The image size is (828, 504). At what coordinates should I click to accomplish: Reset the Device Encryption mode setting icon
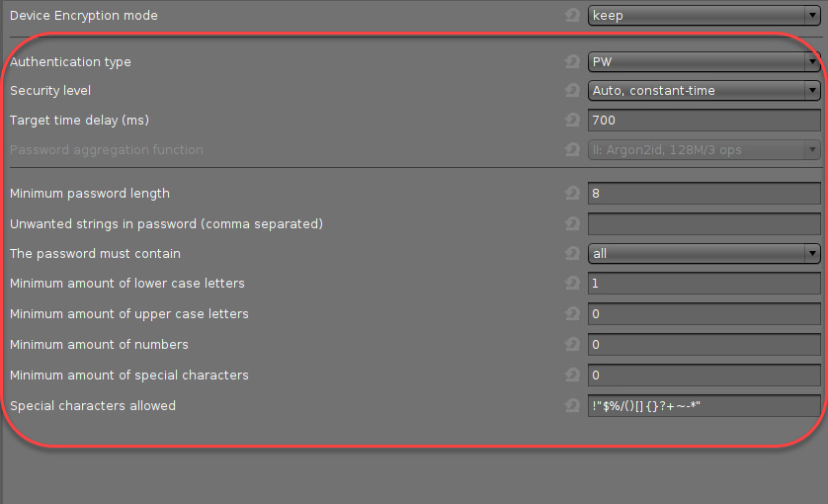pyautogui.click(x=572, y=16)
